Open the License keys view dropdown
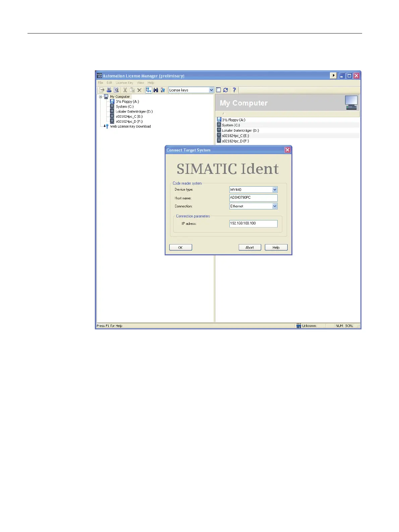The width and height of the screenshot is (399, 532). tap(211, 90)
